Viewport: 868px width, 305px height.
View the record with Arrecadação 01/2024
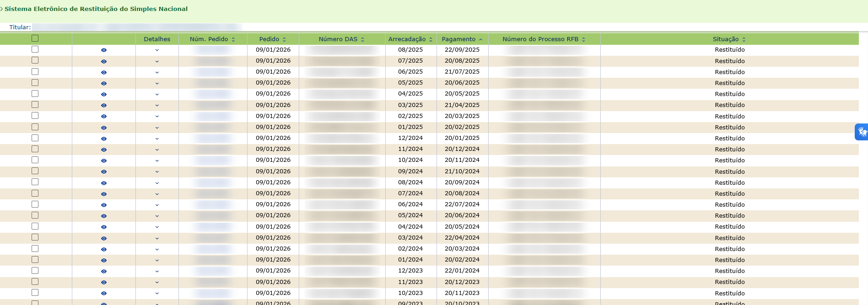[104, 260]
